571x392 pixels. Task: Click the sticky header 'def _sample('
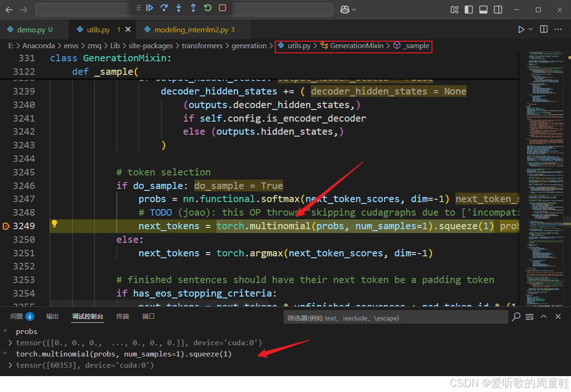[105, 72]
